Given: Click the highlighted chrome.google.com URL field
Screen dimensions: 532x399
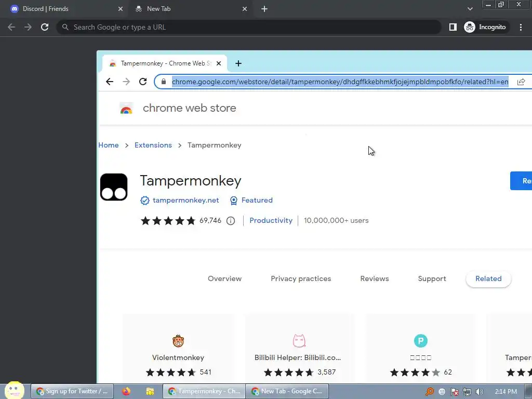Looking at the screenshot, I should [x=340, y=82].
